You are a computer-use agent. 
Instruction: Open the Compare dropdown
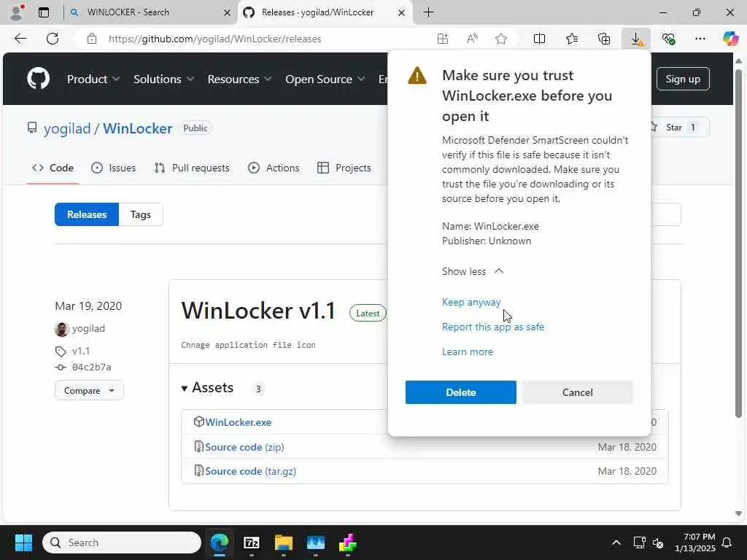[x=89, y=391]
